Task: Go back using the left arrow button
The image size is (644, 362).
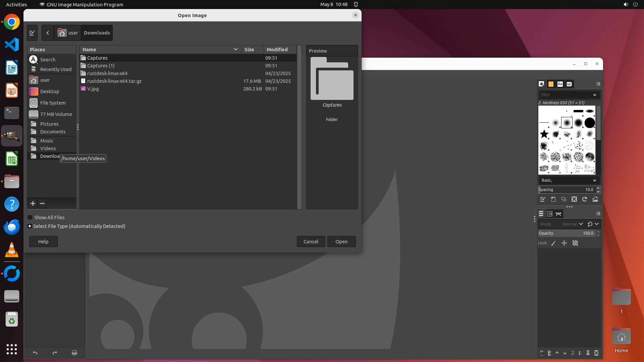Action: pyautogui.click(x=48, y=33)
